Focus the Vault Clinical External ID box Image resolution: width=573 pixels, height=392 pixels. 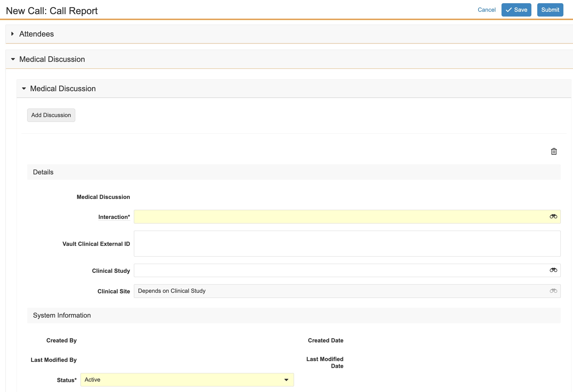tap(347, 243)
